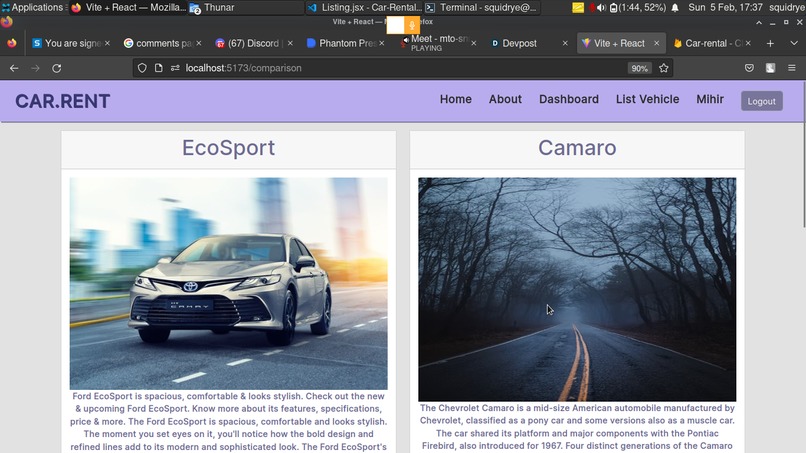Click the page vertical scrollbar
The height and width of the screenshot is (453, 806).
(803, 154)
